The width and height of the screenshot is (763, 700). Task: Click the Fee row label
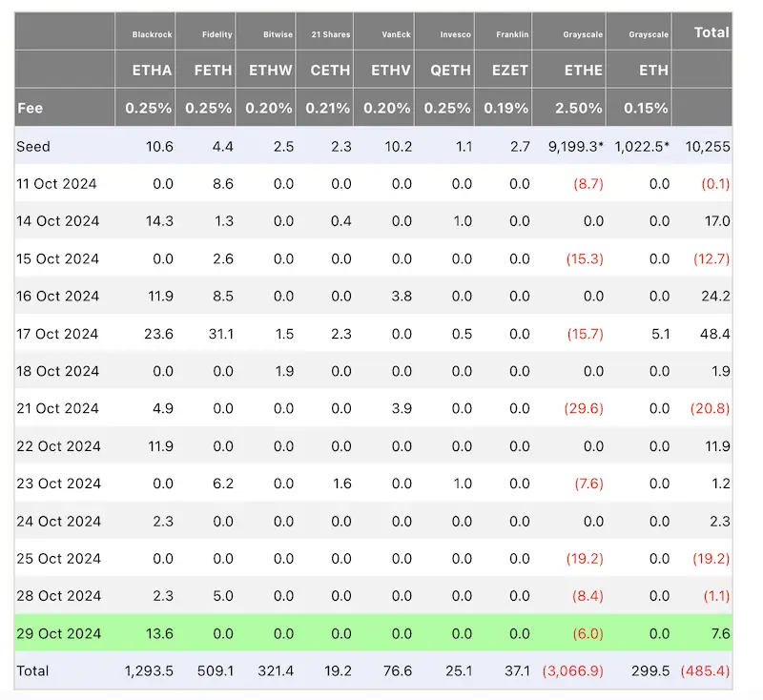[x=30, y=108]
